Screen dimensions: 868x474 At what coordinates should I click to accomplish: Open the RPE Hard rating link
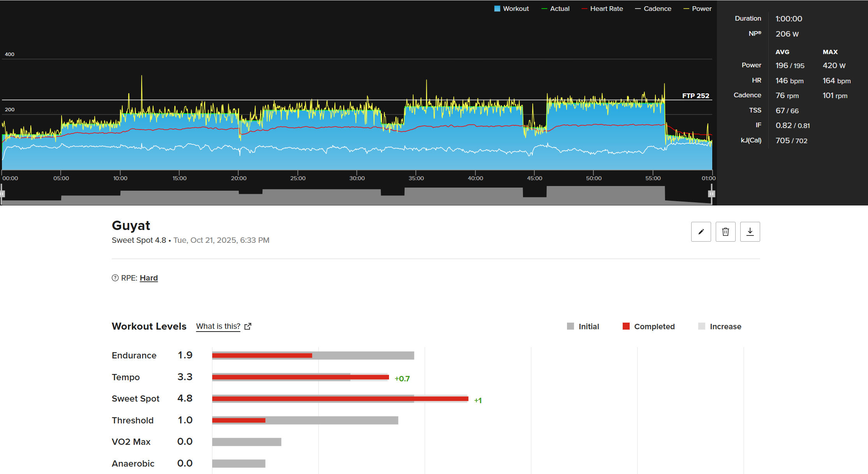(149, 278)
